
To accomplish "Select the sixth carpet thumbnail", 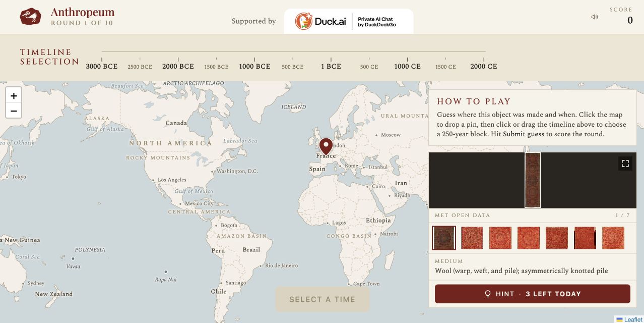I will coord(585,238).
